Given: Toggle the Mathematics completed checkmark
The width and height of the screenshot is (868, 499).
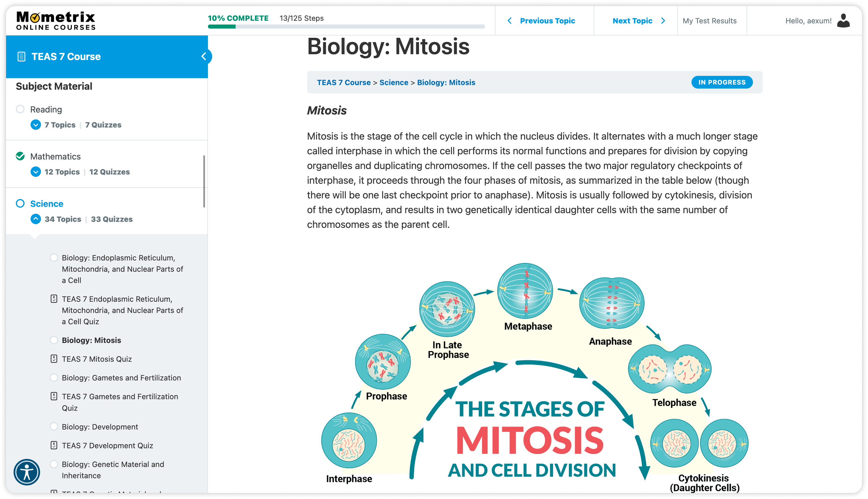Looking at the screenshot, I should [20, 156].
